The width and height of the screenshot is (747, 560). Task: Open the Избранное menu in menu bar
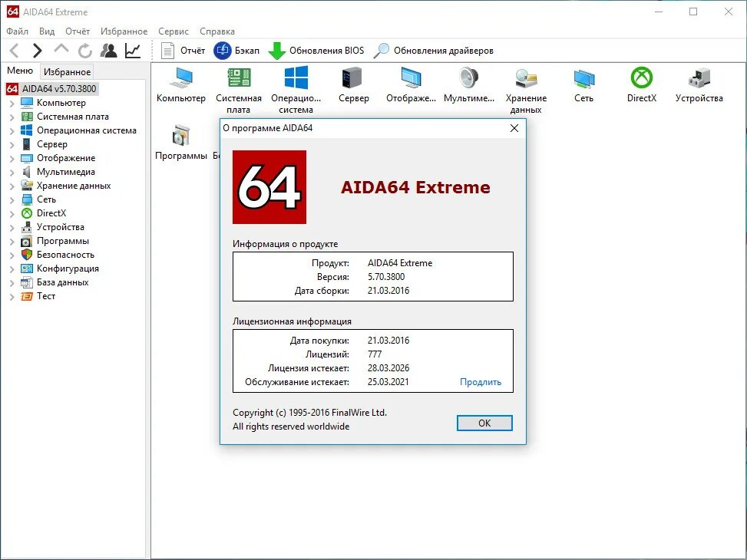click(x=124, y=31)
